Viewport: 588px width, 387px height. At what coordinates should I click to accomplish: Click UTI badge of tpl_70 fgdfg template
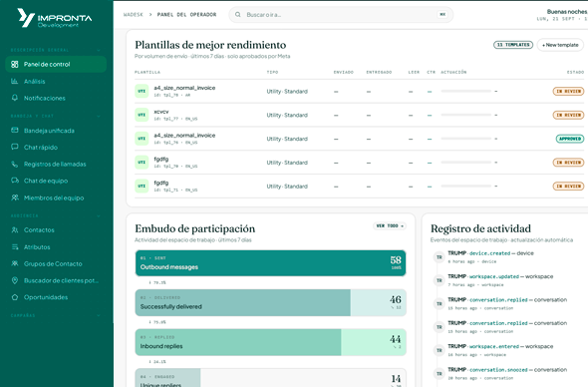pos(142,163)
